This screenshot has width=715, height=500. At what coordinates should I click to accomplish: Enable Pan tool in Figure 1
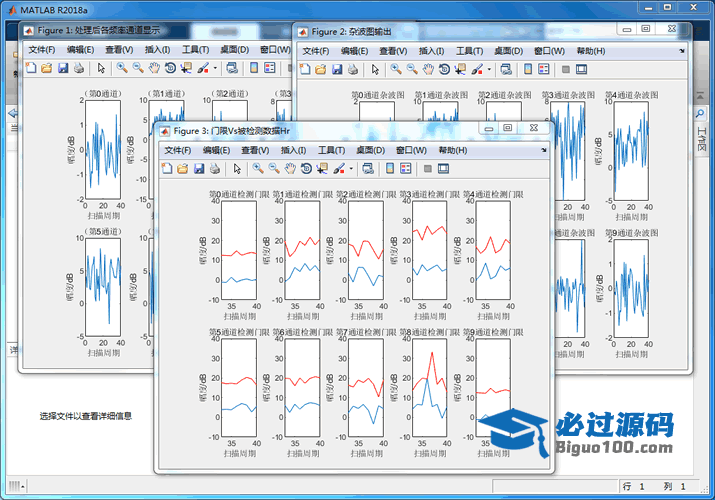point(154,68)
